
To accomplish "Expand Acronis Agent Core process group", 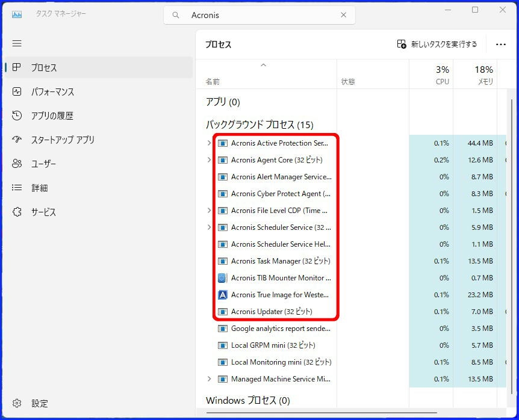I will point(209,159).
